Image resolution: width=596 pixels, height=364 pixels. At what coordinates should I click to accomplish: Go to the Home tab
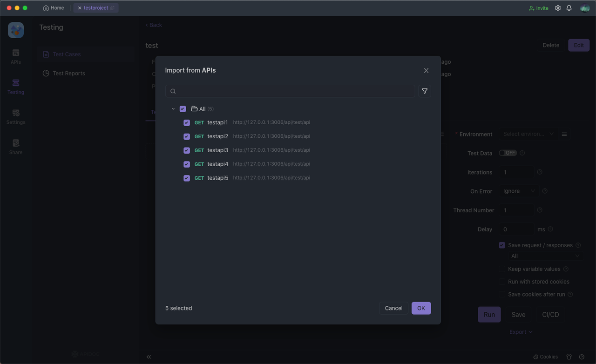[x=54, y=8]
